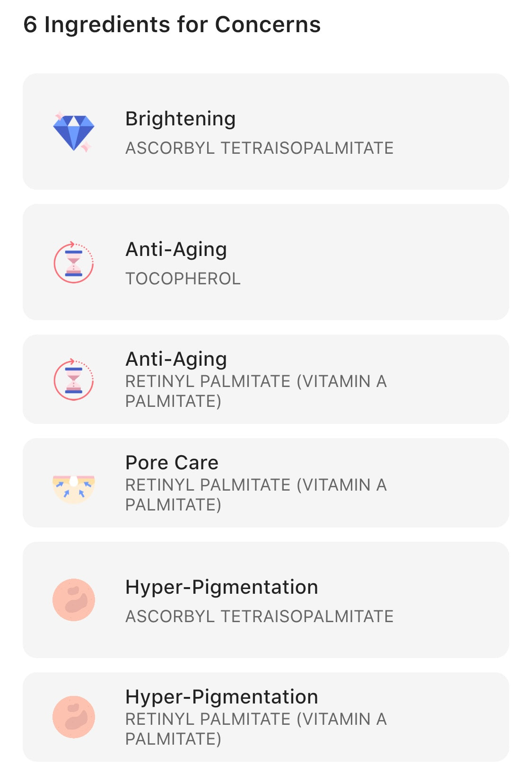Click the hourglass icon in the Retinyl Palmitate Anti-Aging card

point(73,379)
